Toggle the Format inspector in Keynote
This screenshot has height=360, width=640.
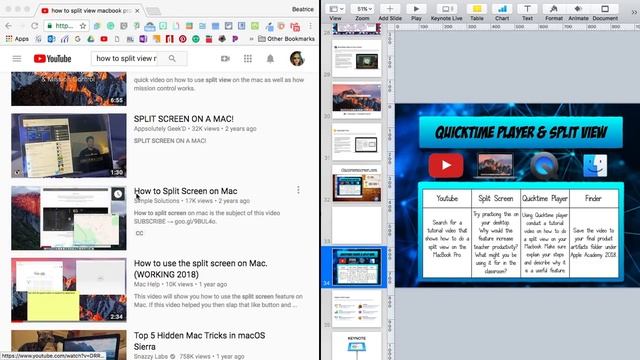[553, 12]
